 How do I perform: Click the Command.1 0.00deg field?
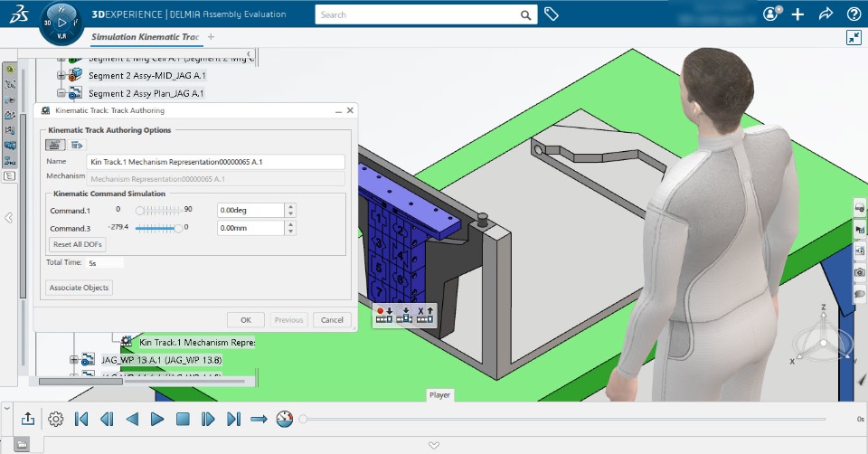tap(250, 211)
